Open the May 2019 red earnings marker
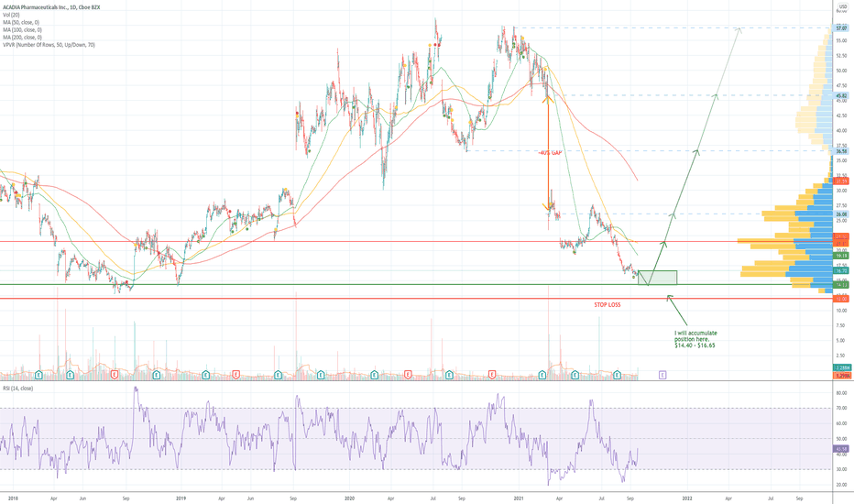The width and height of the screenshot is (854, 504). tap(235, 375)
